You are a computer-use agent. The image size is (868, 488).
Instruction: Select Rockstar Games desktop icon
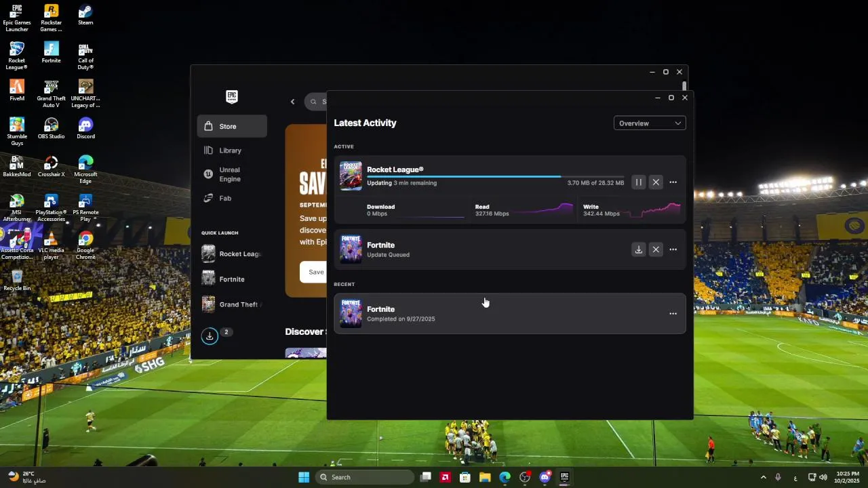[51, 18]
